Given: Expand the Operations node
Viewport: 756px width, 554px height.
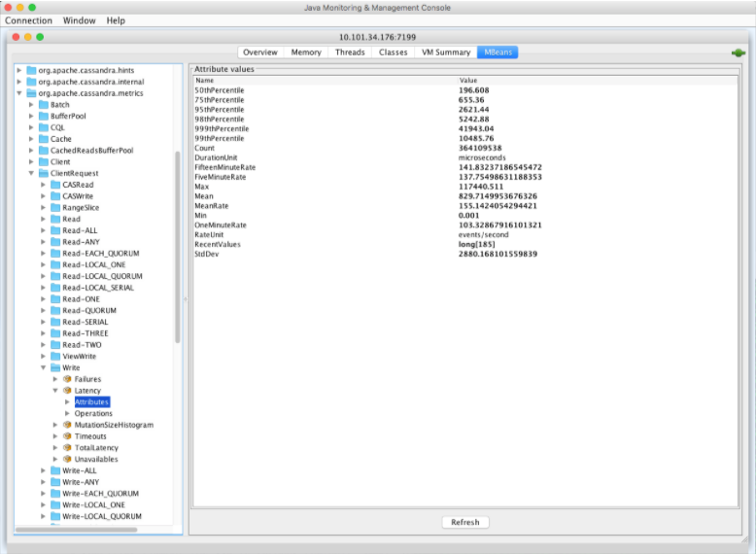Looking at the screenshot, I should click(x=67, y=413).
